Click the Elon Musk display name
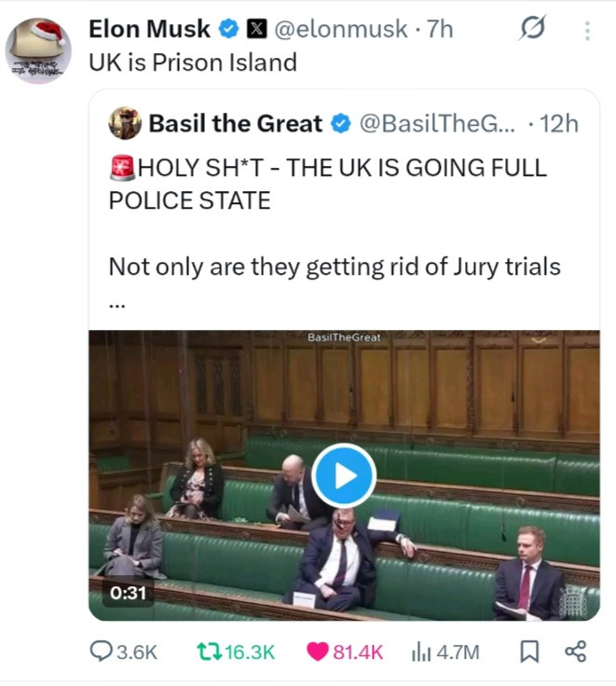The width and height of the screenshot is (616, 686). tap(149, 29)
